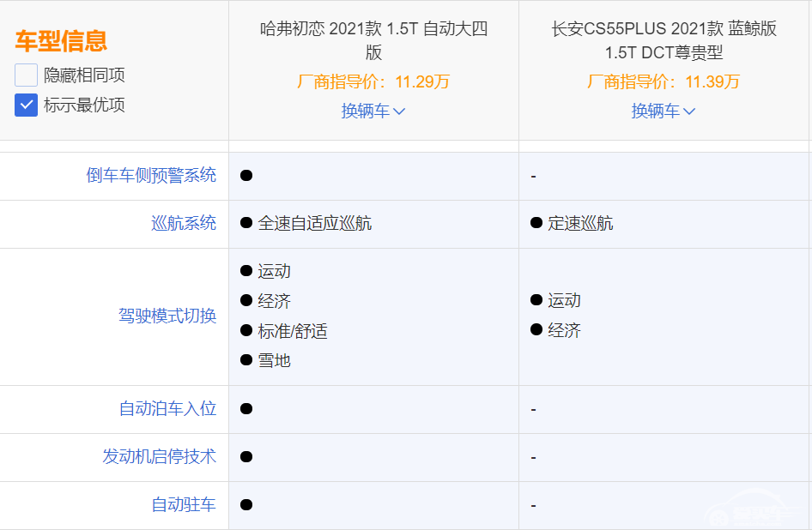
Task: Open the 发动机启停技术 parameter link
Action: pos(160,457)
